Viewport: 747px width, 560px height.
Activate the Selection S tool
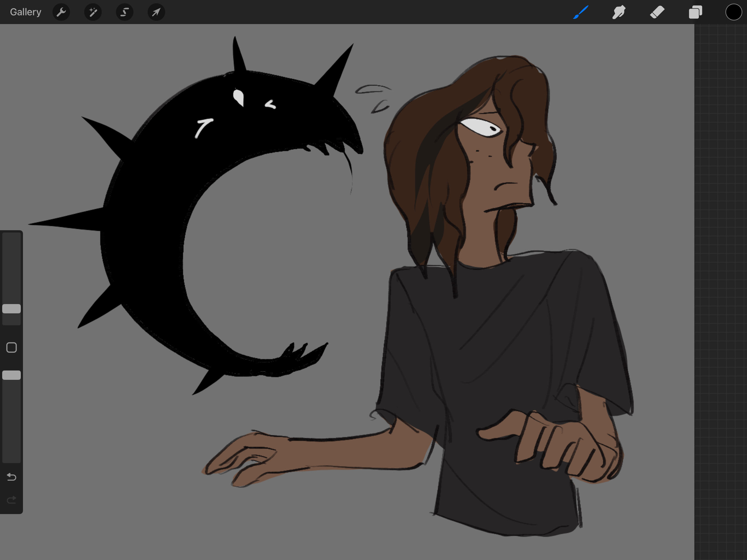coord(125,13)
